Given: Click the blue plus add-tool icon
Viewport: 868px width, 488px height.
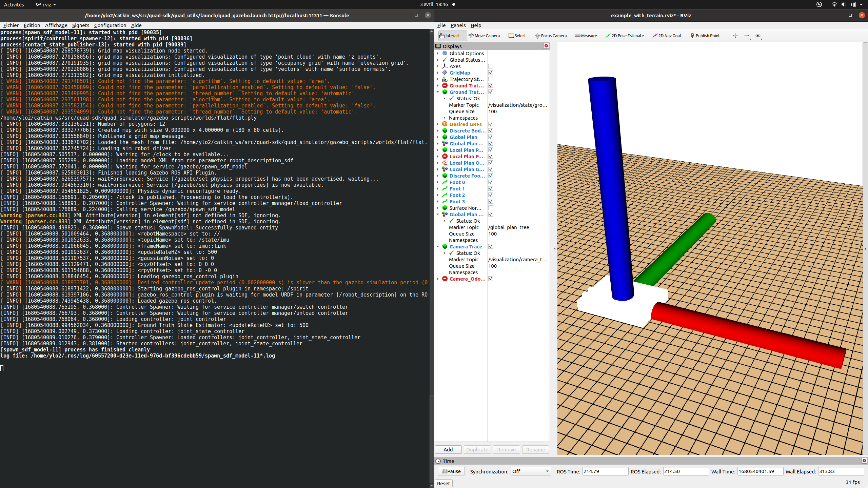Looking at the screenshot, I should [x=735, y=36].
